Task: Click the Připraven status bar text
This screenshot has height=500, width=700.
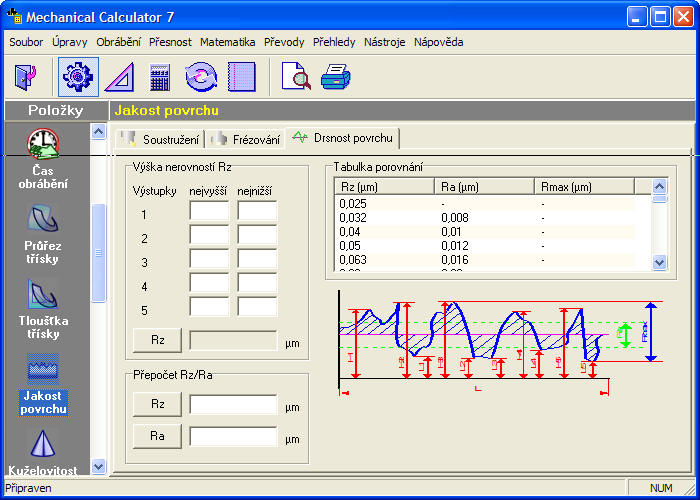Action: point(28,488)
